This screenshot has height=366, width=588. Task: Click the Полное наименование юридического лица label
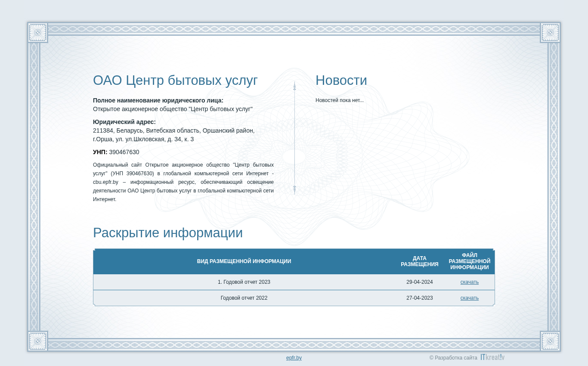pyautogui.click(x=158, y=100)
